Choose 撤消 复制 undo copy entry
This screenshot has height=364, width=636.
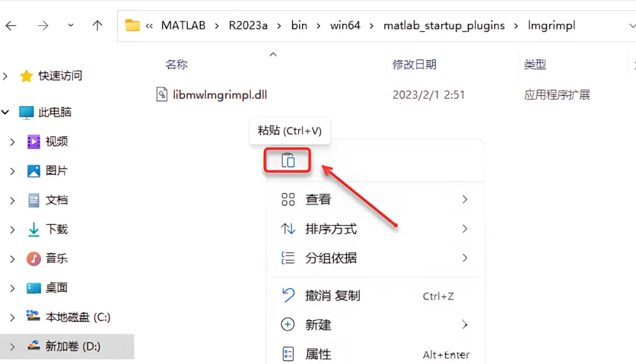375,296
